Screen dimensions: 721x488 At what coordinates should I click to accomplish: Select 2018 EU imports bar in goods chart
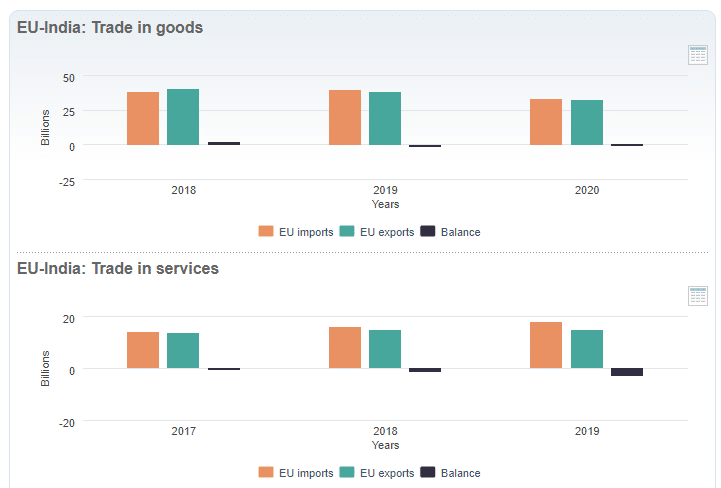point(143,119)
